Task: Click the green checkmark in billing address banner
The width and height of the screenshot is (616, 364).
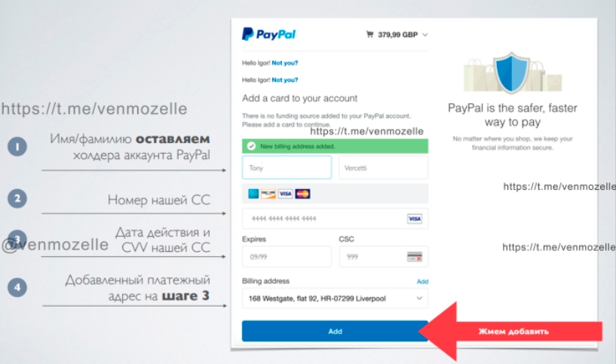Action: tap(251, 146)
